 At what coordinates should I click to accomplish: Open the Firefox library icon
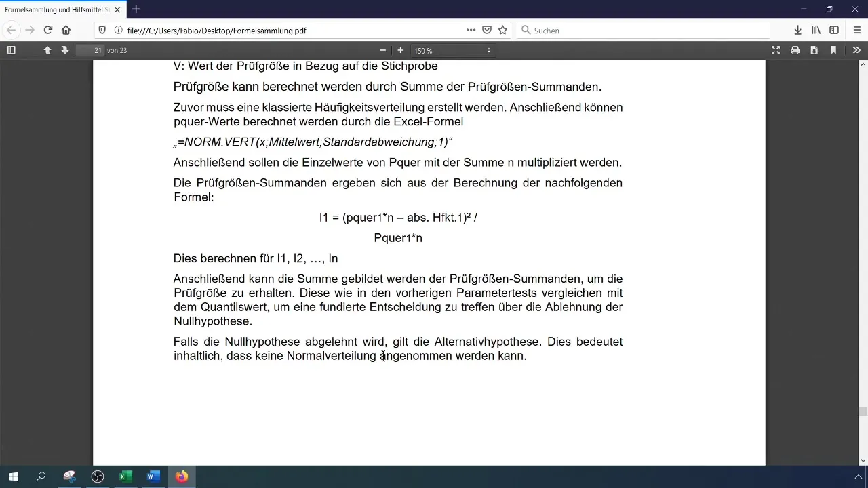[816, 30]
